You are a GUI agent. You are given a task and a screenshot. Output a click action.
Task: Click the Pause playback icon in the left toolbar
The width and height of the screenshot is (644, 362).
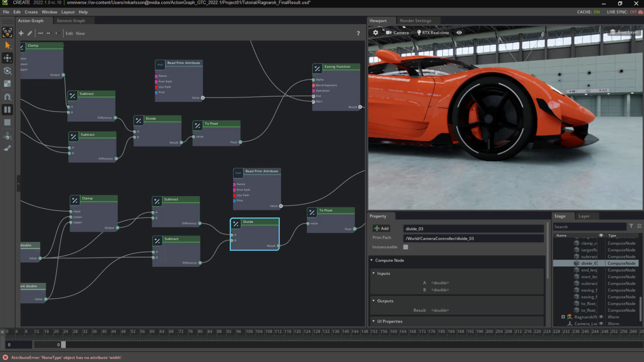(7, 109)
